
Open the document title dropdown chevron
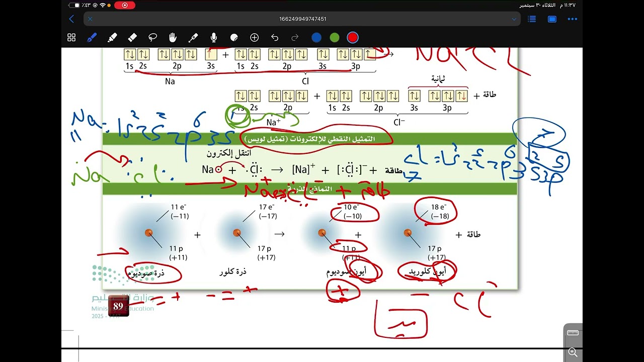pos(514,19)
